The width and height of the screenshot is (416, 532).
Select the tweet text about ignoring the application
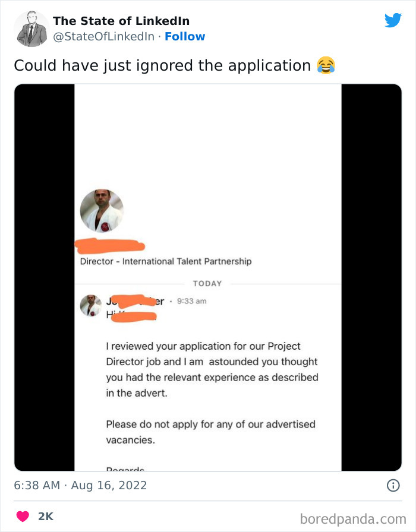166,65
